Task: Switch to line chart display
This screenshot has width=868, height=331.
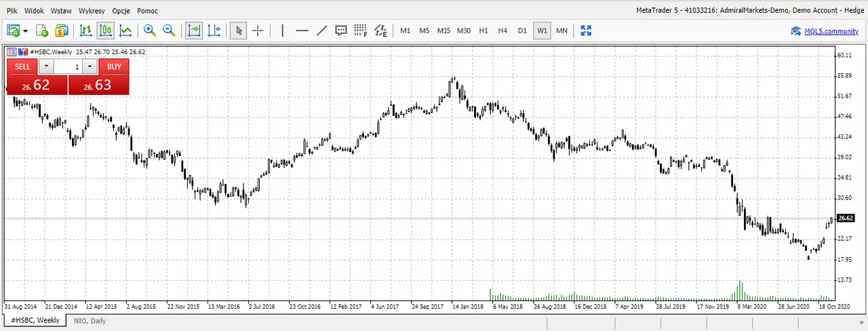Action: pyautogui.click(x=125, y=31)
